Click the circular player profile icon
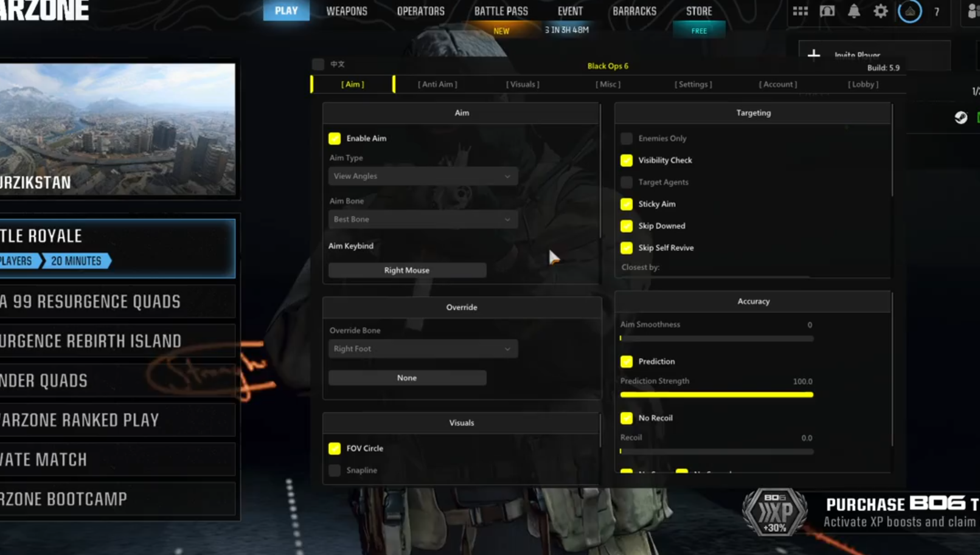Viewport: 980px width, 555px height. coord(909,11)
